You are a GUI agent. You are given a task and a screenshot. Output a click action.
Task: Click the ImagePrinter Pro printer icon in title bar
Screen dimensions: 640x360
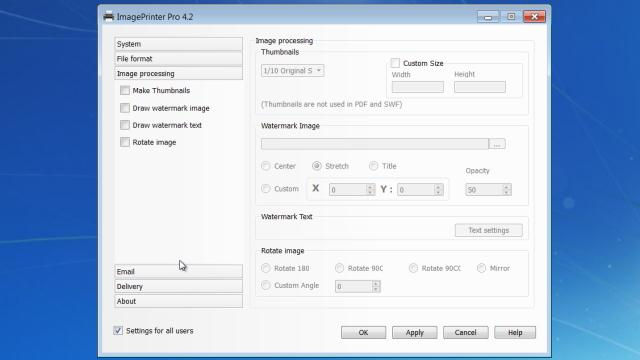[x=108, y=17]
